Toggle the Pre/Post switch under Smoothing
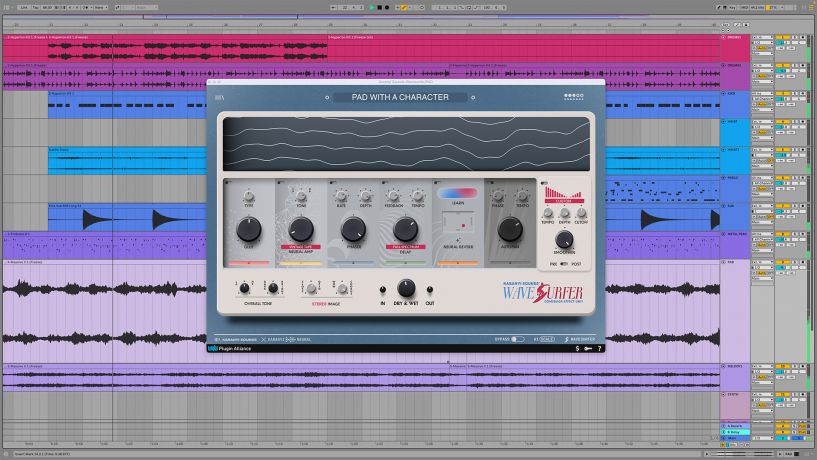This screenshot has width=817, height=460. pyautogui.click(x=564, y=264)
